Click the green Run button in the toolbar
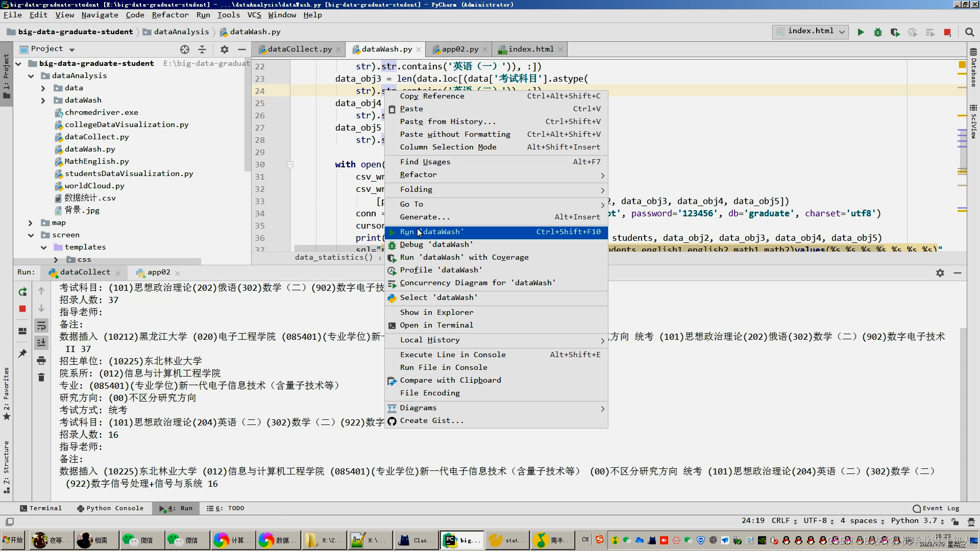980x551 pixels. [x=861, y=32]
